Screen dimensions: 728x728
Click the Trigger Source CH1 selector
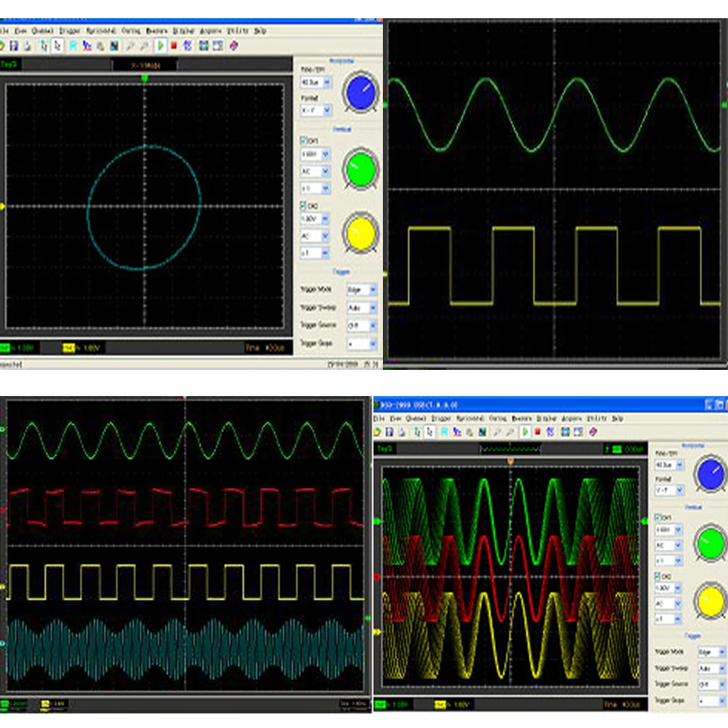click(361, 325)
